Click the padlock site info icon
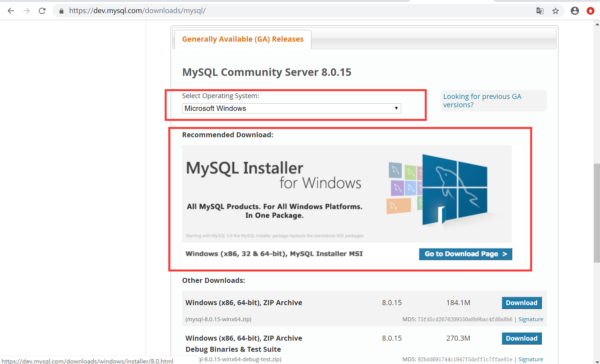 (61, 11)
